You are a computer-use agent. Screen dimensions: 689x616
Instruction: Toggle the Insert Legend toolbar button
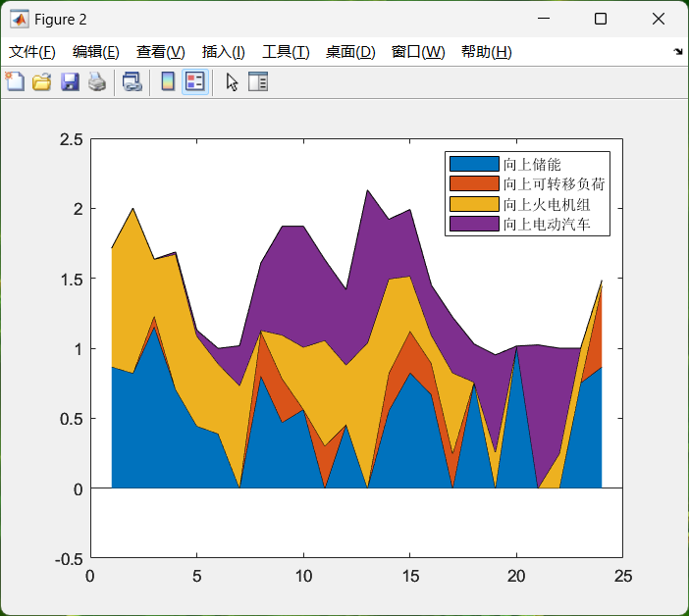point(194,82)
